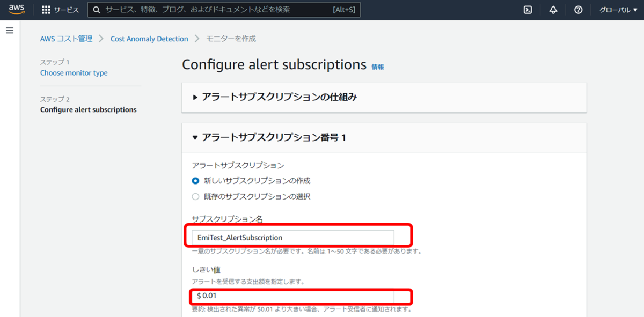Open the グローバル region dropdown

point(618,10)
